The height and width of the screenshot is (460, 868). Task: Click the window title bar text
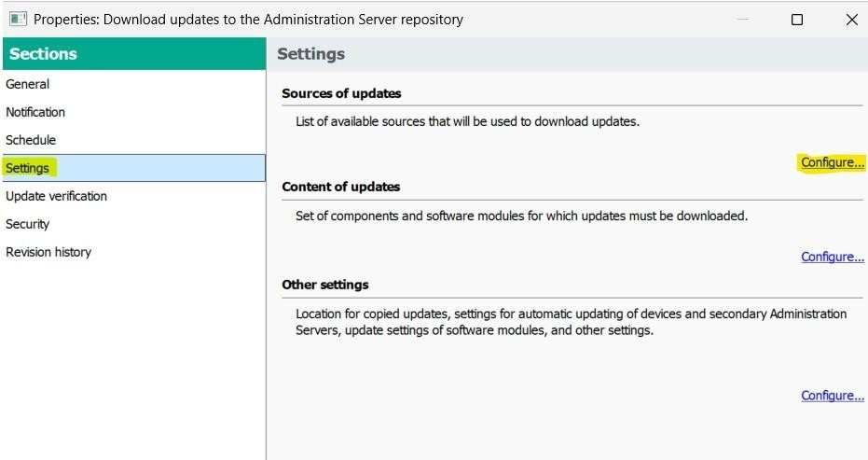pyautogui.click(x=248, y=19)
